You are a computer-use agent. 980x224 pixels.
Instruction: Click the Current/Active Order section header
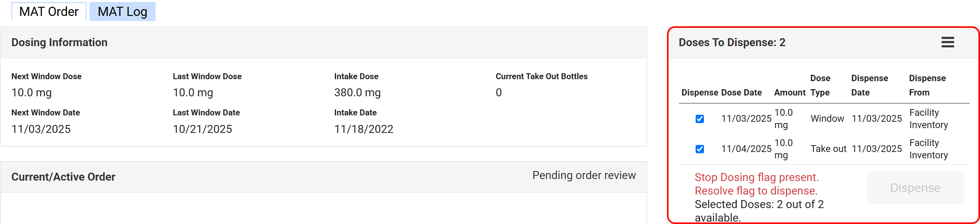(64, 177)
